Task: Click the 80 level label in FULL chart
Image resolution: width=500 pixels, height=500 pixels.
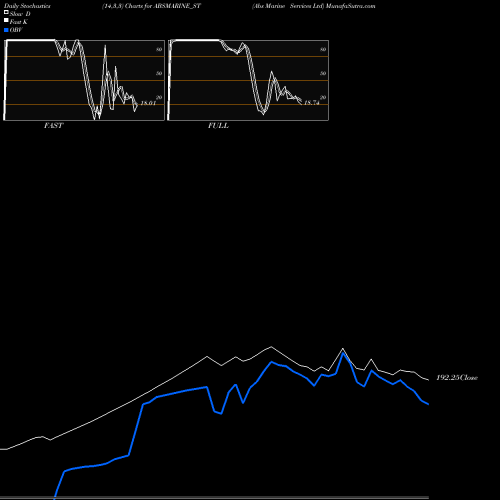Action: (323, 49)
